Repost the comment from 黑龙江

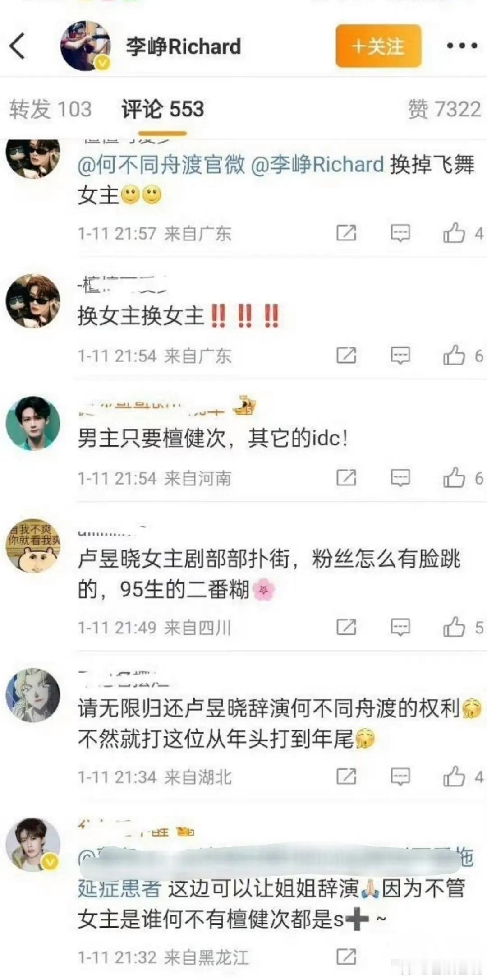[346, 957]
